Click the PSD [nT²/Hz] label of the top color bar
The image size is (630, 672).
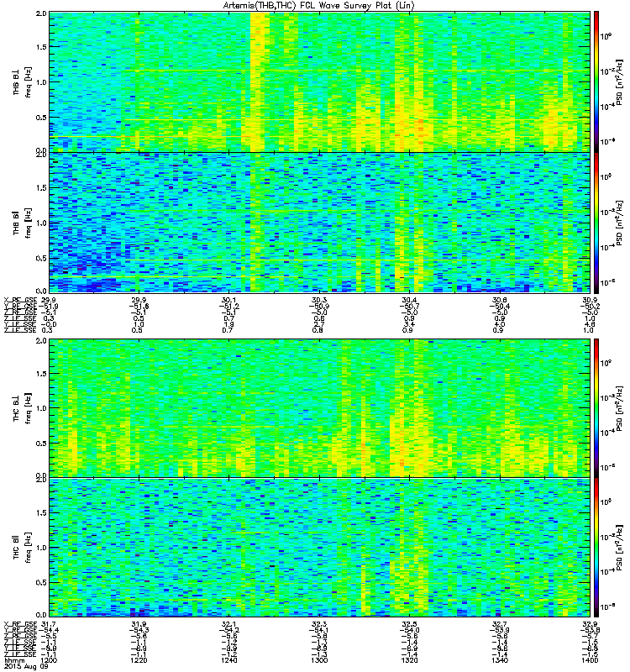[x=619, y=81]
